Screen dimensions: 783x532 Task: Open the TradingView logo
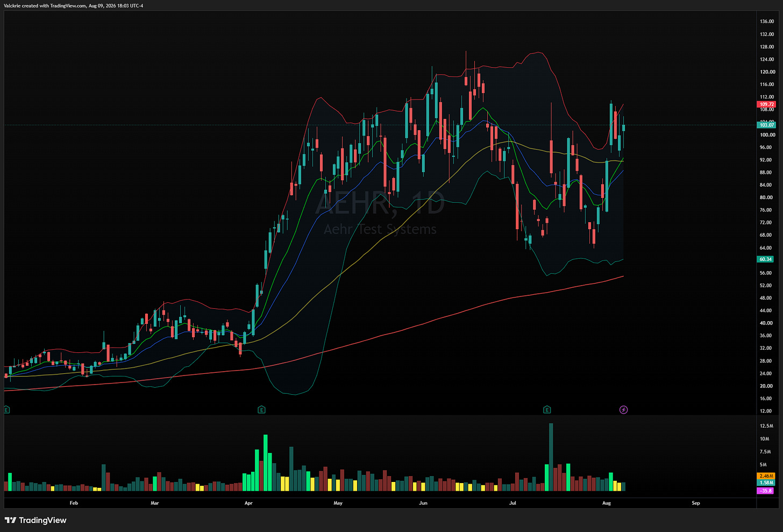pyautogui.click(x=35, y=520)
